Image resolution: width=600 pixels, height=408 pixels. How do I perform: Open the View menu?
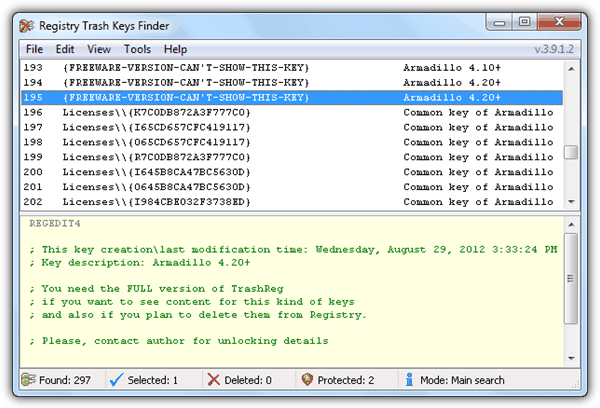click(x=99, y=49)
